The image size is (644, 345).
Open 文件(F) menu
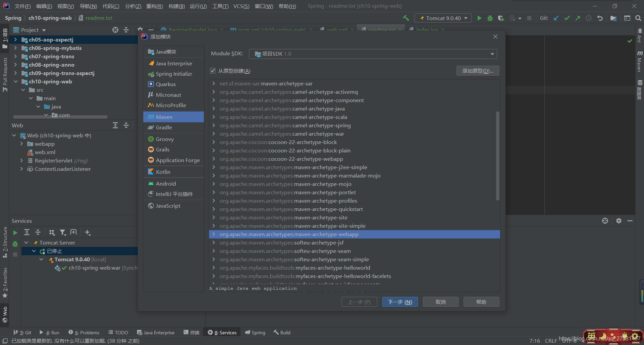click(x=22, y=6)
